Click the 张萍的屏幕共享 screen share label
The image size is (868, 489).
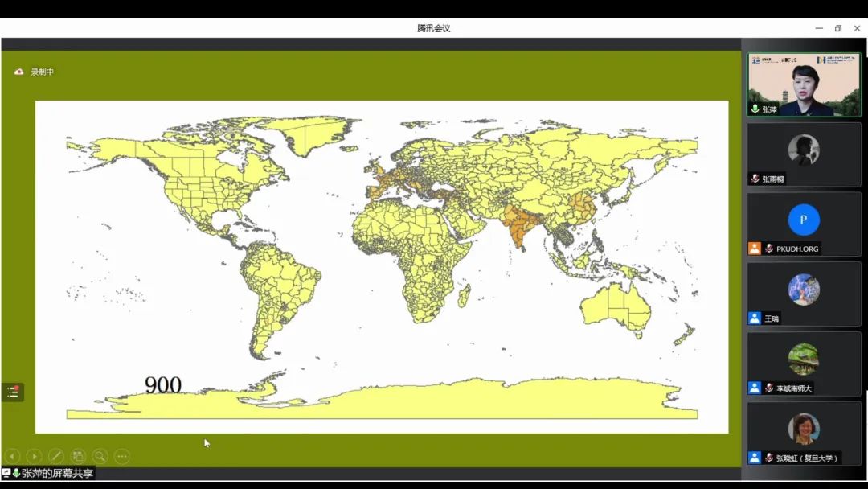pos(57,473)
